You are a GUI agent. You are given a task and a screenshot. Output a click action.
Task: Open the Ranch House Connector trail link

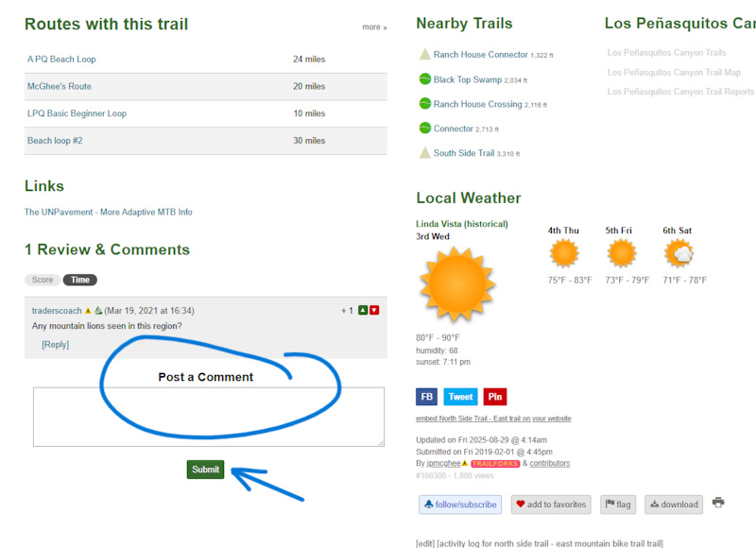pyautogui.click(x=481, y=55)
